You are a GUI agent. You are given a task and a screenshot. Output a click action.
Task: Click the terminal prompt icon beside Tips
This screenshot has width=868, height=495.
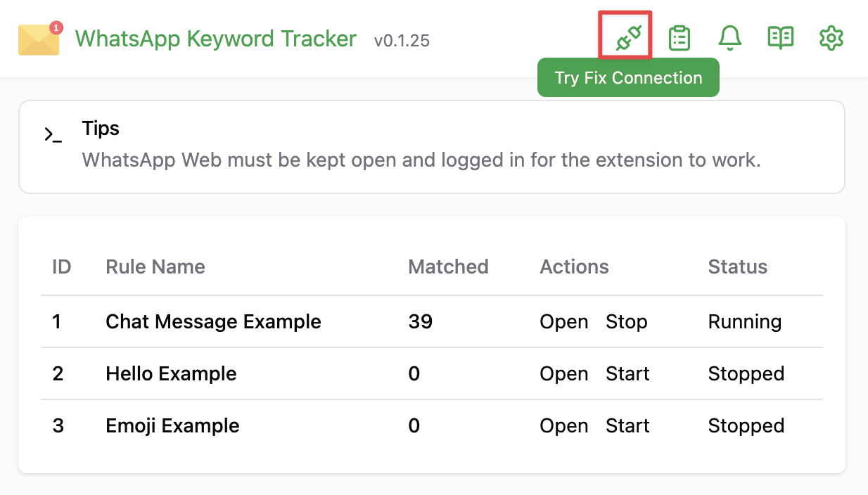point(53,135)
